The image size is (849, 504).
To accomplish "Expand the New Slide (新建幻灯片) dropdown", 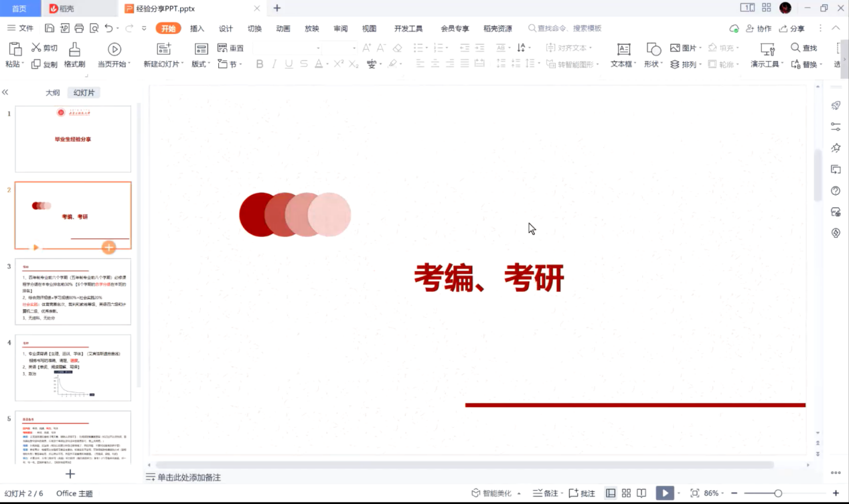I will click(x=183, y=64).
